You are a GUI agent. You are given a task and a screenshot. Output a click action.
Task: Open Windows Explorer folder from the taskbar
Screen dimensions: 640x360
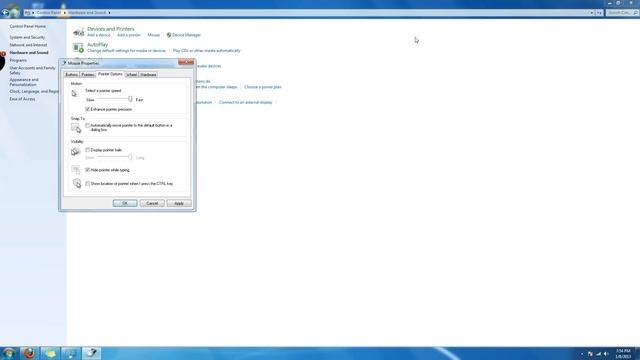pos(50,353)
